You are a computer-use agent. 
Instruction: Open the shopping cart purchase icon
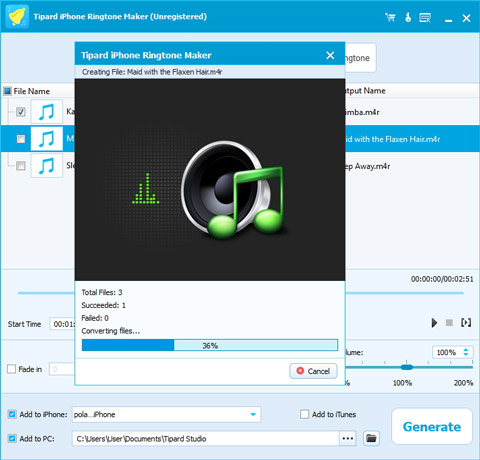pyautogui.click(x=390, y=17)
